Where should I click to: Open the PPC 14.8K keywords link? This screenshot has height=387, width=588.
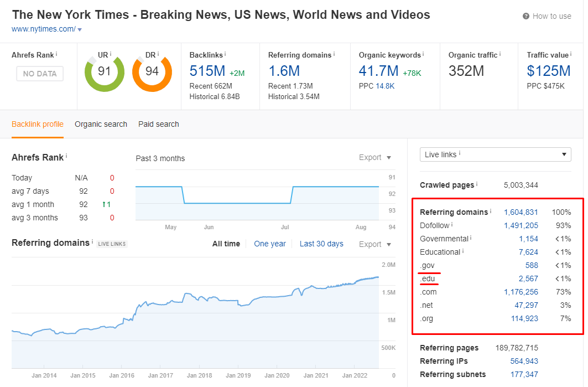pos(385,86)
